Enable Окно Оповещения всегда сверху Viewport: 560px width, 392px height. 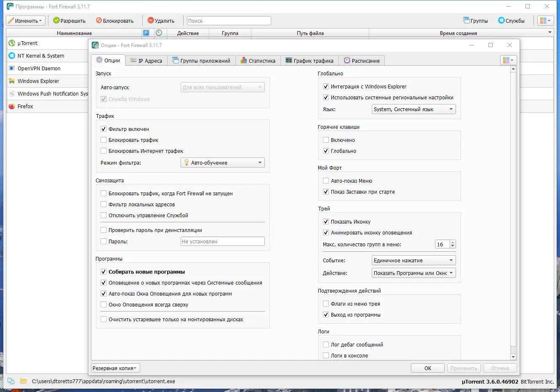click(x=104, y=304)
